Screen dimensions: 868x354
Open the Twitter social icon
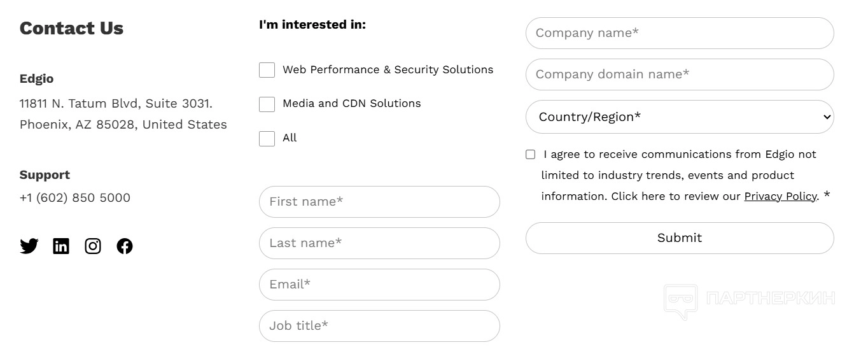click(29, 246)
